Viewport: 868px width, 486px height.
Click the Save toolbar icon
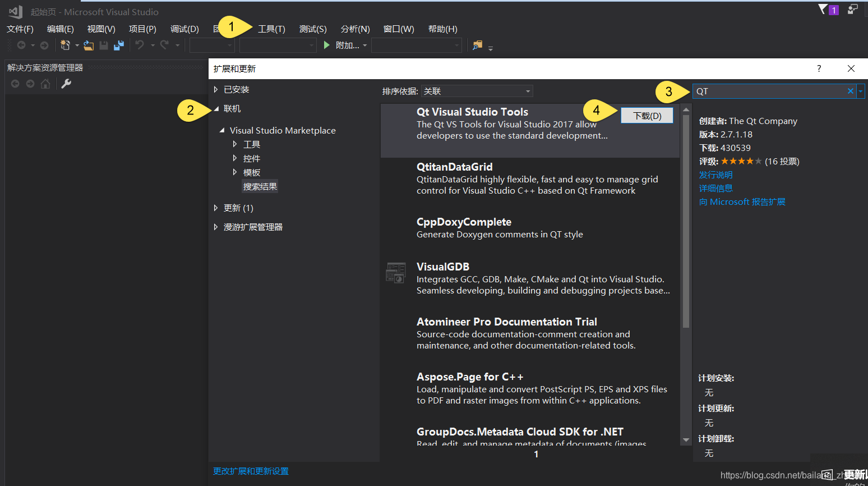[104, 45]
